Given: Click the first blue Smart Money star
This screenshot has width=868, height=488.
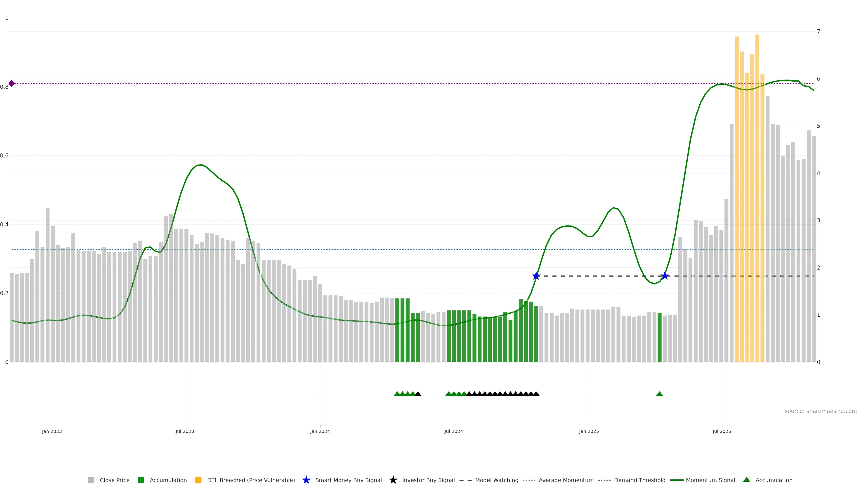Looking at the screenshot, I should coord(536,276).
